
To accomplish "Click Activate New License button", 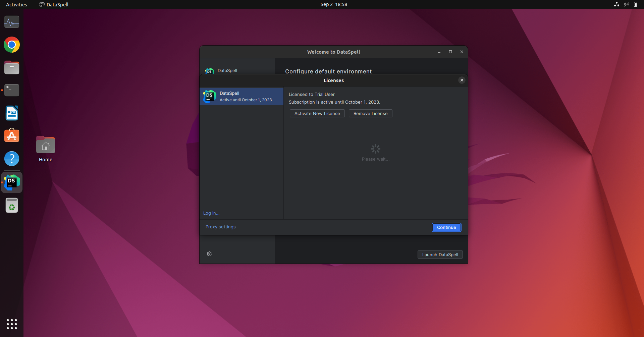I will point(317,114).
